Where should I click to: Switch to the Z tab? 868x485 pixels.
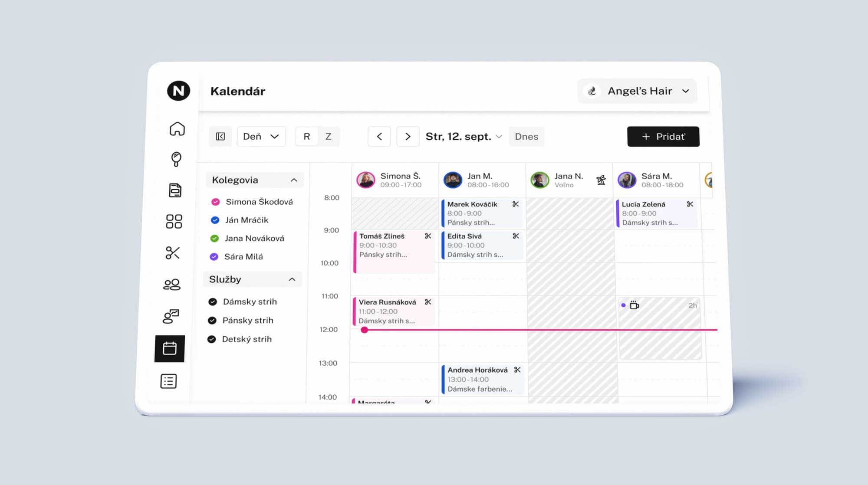[x=328, y=137]
